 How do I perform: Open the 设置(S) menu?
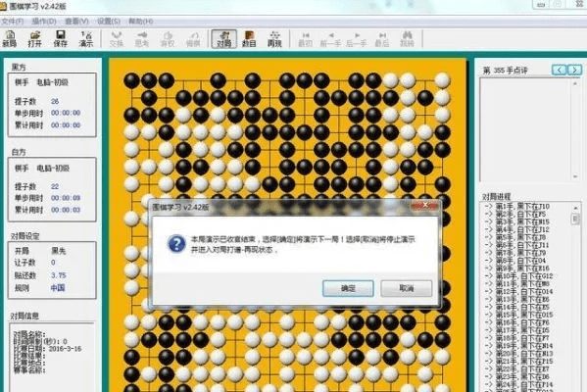point(109,22)
